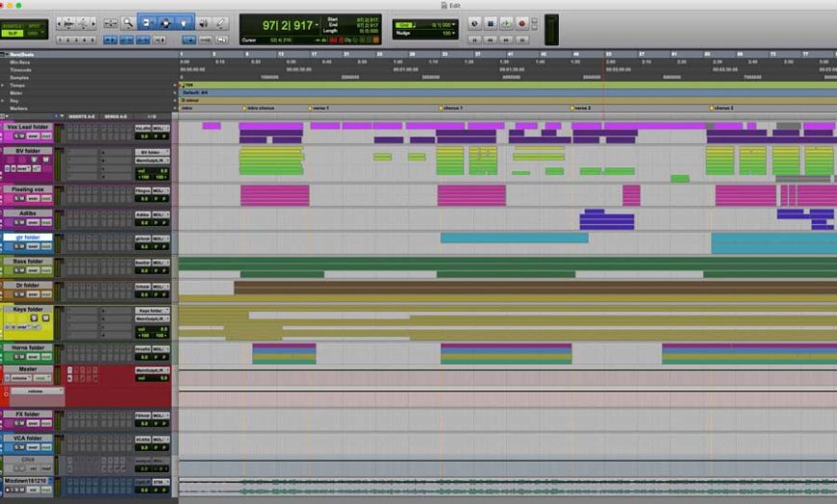Click the main counter display
Screen dimensions: 837x504
coord(288,25)
